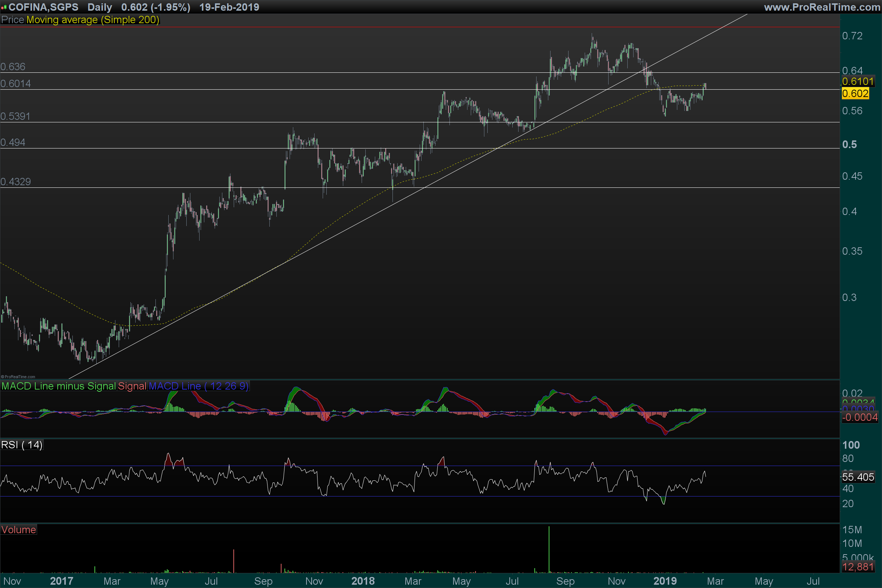Image resolution: width=882 pixels, height=588 pixels.
Task: Click the MACD Line minus Signal label
Action: (58, 386)
